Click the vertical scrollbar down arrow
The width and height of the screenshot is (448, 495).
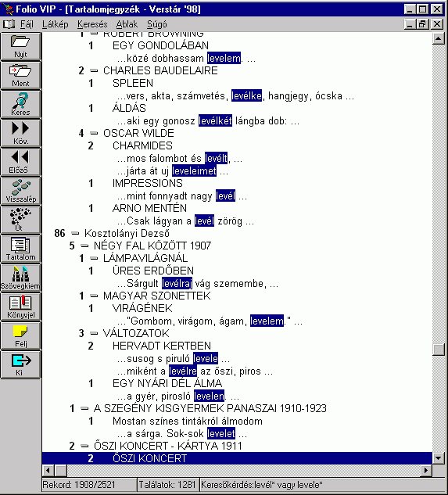(439, 458)
